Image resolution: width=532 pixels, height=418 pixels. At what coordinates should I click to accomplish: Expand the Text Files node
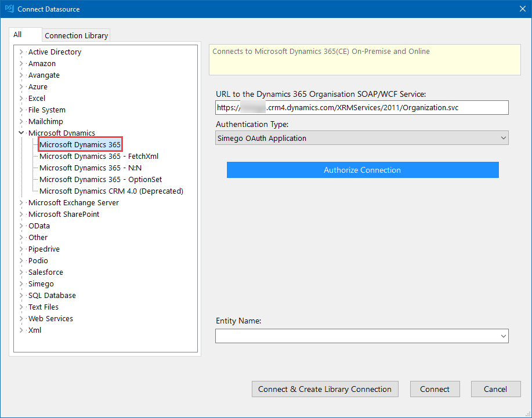tap(21, 307)
